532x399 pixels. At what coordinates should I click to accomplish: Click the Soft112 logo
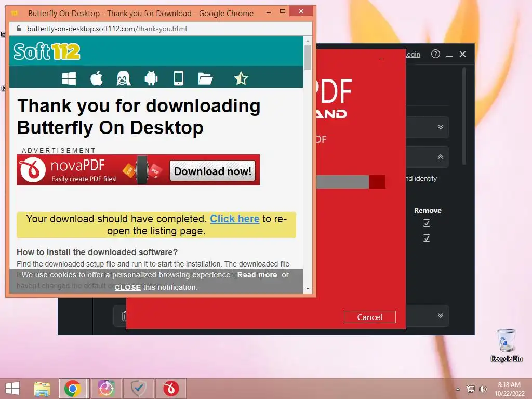click(47, 51)
